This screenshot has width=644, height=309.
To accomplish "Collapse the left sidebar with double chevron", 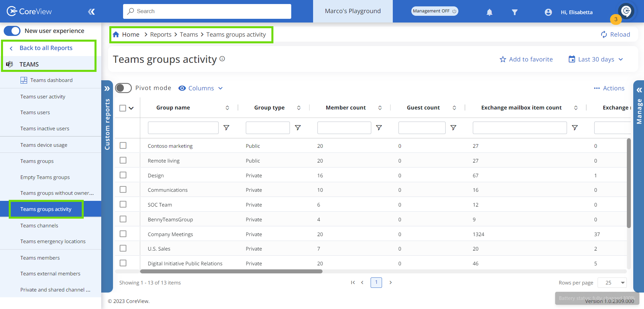I will [x=91, y=12].
